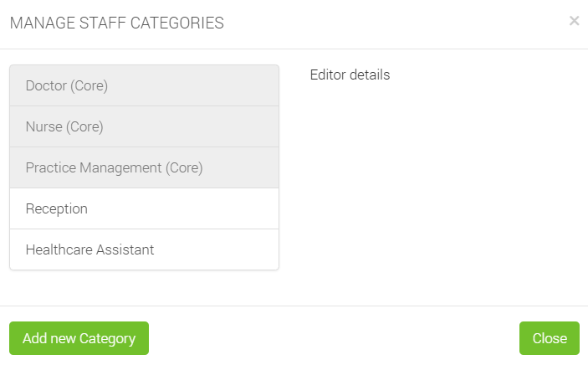Viewport: 588px width, 365px height.
Task: Dismiss the modal via the top-right X
Action: click(x=574, y=21)
